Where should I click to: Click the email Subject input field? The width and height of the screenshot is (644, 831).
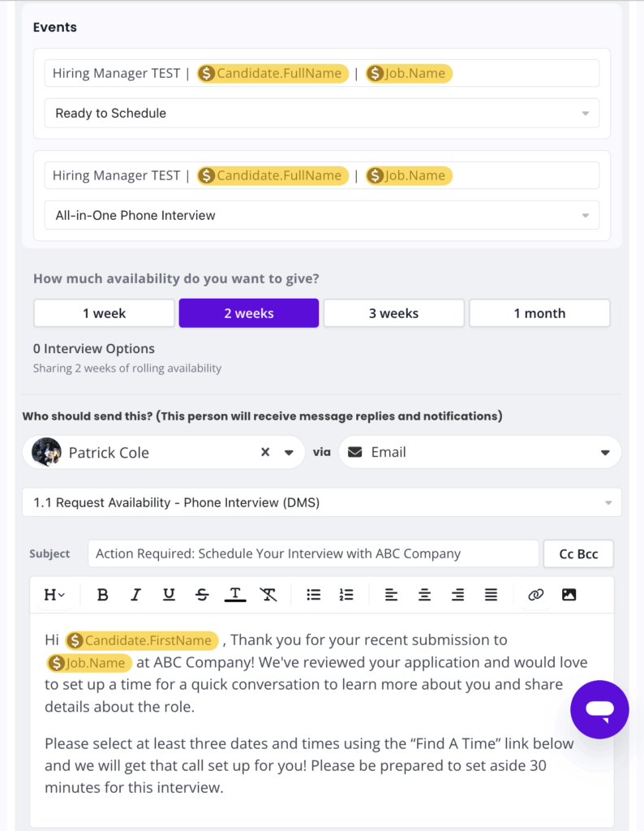click(313, 553)
